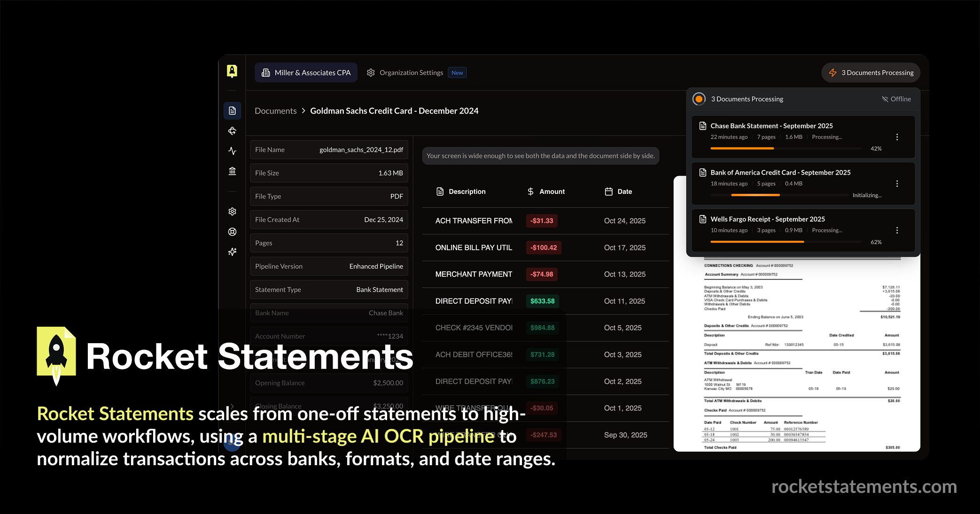Click the File Name field goldman_sachs_2024_12.pdf

pyautogui.click(x=329, y=150)
